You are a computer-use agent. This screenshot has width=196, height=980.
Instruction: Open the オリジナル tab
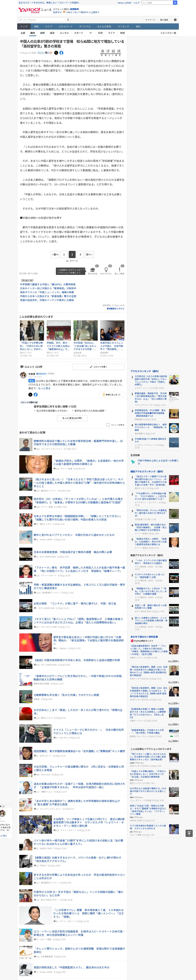click(85, 27)
